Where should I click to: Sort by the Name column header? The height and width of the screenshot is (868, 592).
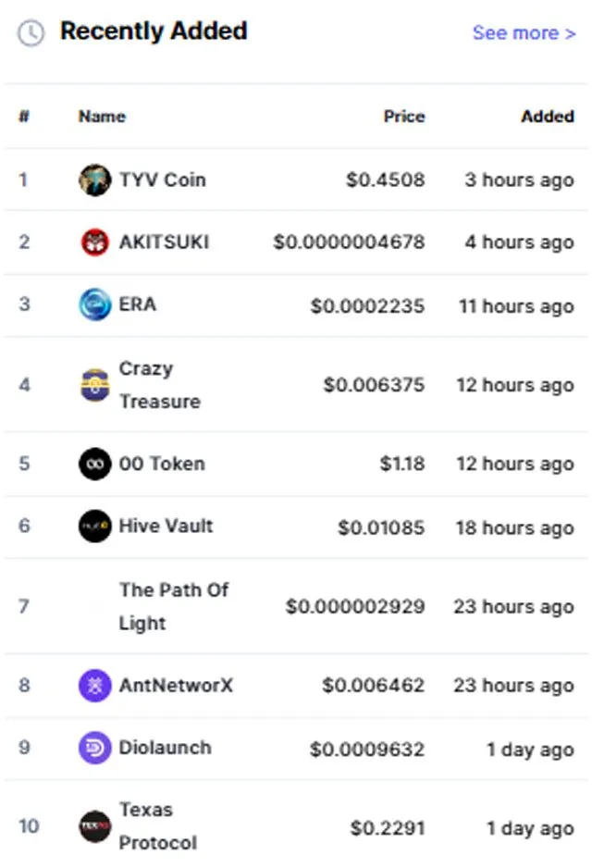[x=102, y=117]
